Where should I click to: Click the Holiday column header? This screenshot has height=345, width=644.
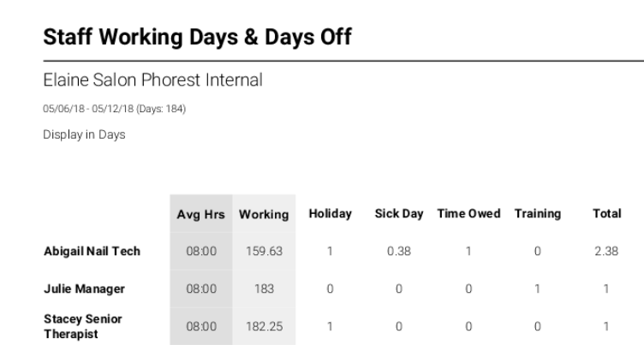331,213
